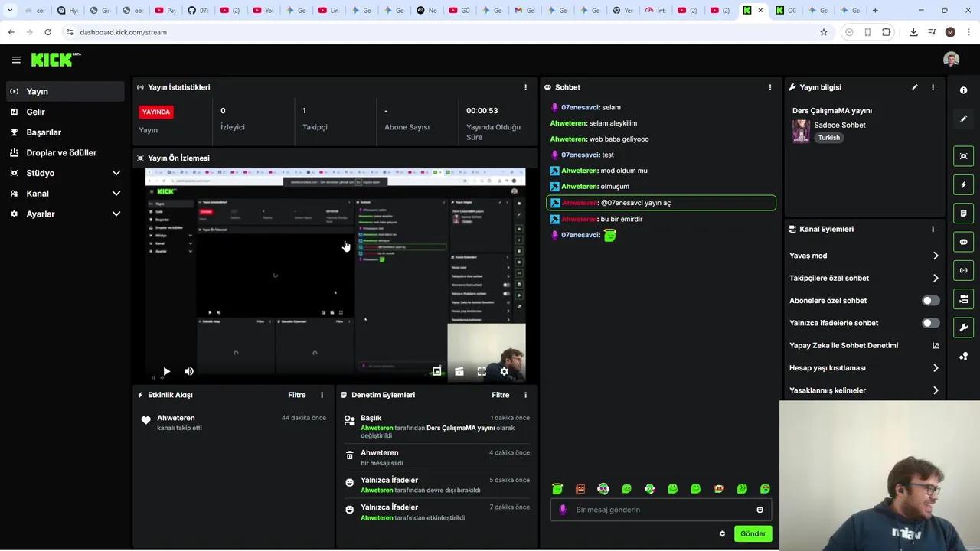This screenshot has width=980, height=551.
Task: Bookmark this page with the star icon
Action: pyautogui.click(x=824, y=32)
